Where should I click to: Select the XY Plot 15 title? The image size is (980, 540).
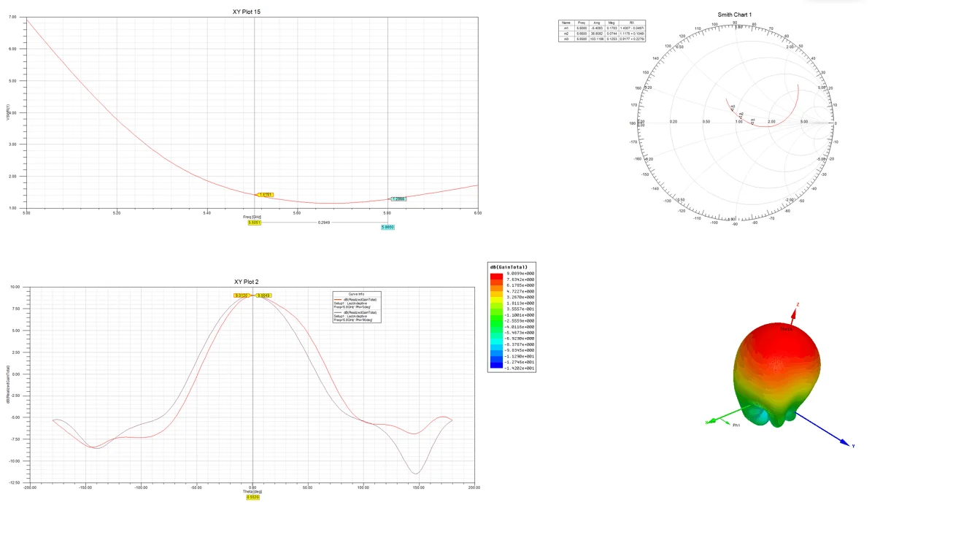246,12
